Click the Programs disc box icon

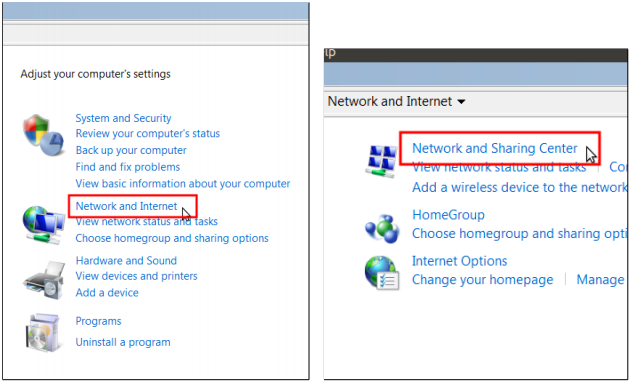pyautogui.click(x=43, y=333)
